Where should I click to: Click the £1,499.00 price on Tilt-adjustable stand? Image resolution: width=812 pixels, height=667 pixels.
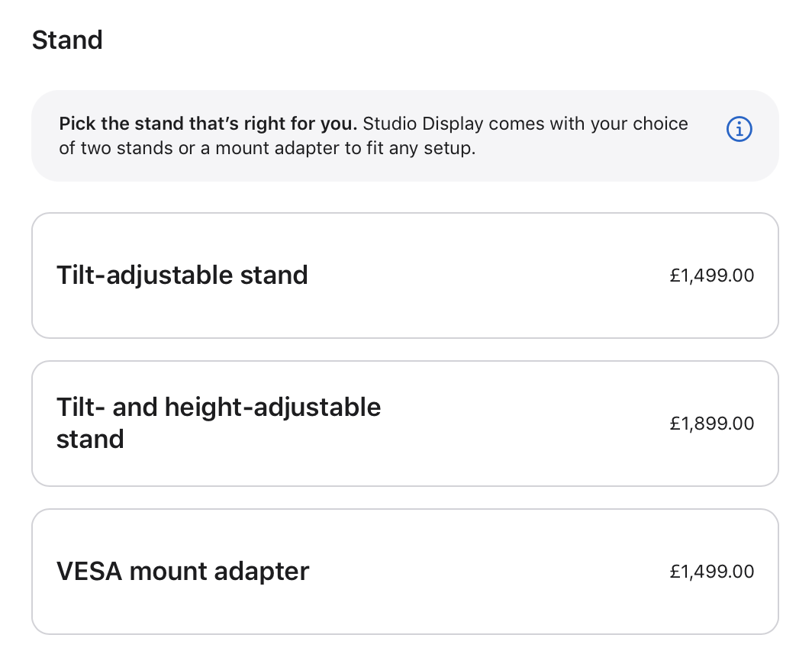point(711,275)
